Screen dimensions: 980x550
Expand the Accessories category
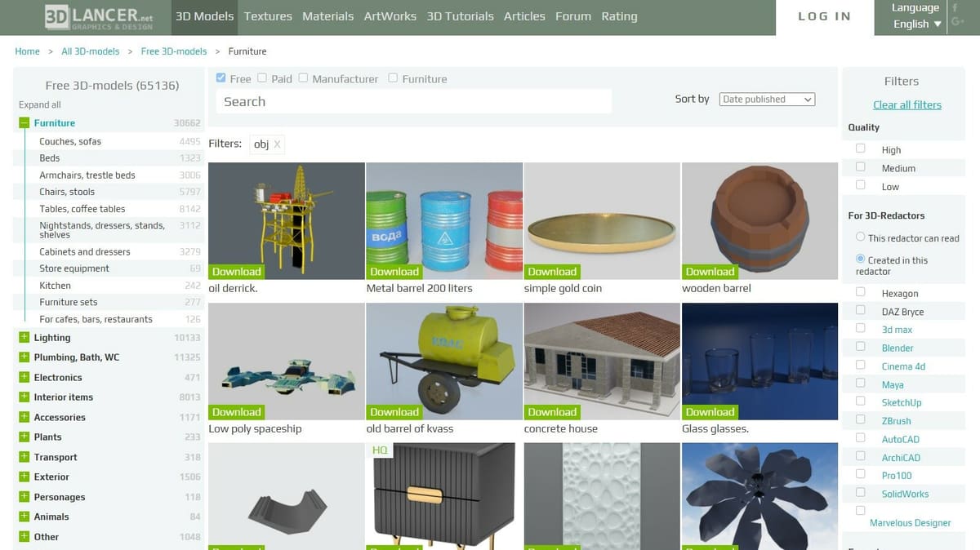(24, 417)
